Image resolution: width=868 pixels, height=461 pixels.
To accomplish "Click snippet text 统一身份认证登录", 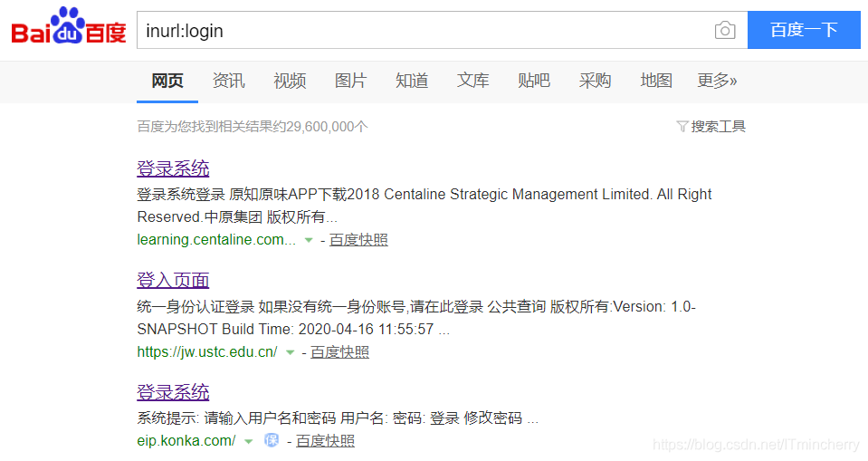I will (x=196, y=306).
